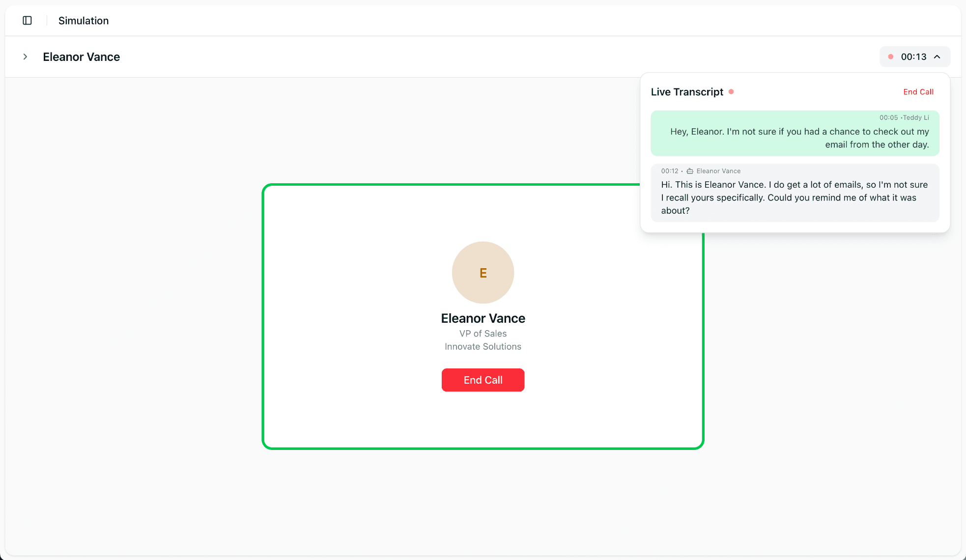966x560 pixels.
Task: Click the red recording dot next to Live Transcript
Action: 732,92
